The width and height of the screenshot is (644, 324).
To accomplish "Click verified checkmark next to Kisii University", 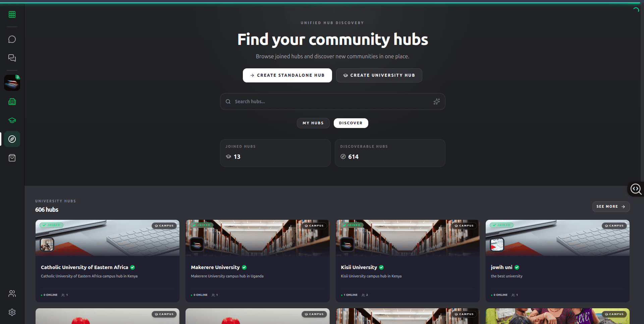I will coord(381,267).
